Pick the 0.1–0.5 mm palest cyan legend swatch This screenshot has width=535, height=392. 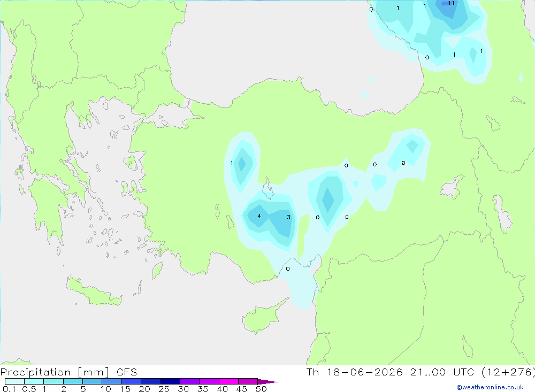pos(14,381)
